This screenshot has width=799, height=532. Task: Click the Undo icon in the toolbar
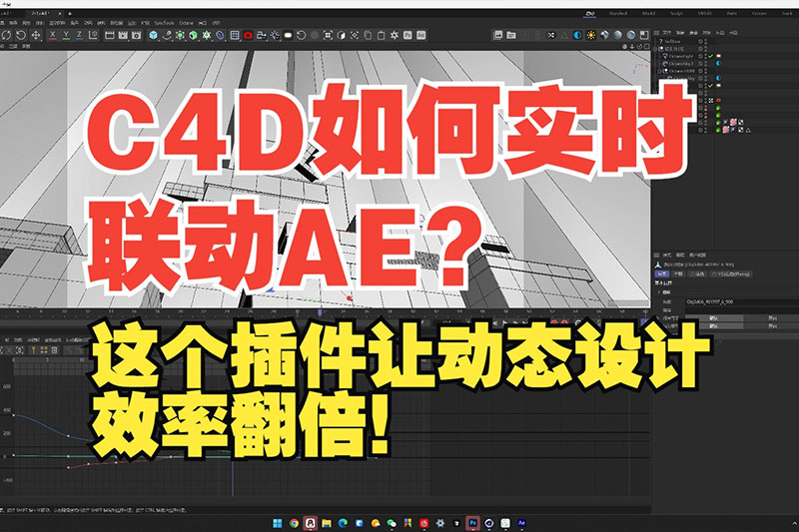point(6,35)
